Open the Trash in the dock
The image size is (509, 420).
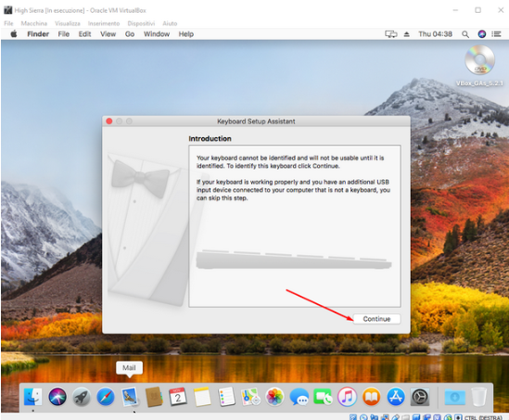pos(478,397)
